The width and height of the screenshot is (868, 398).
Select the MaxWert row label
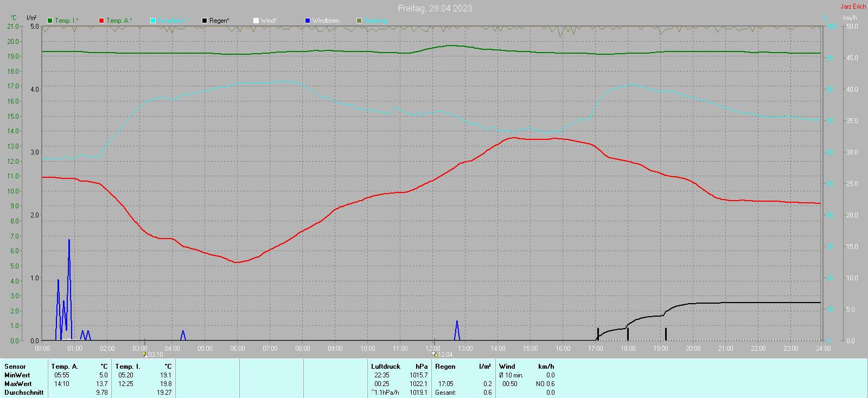point(18,384)
